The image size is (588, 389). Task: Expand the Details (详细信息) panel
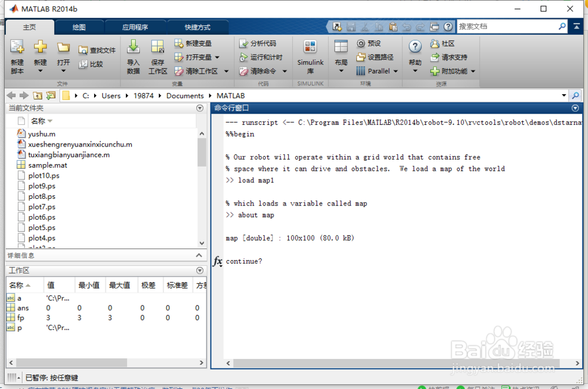[199, 255]
